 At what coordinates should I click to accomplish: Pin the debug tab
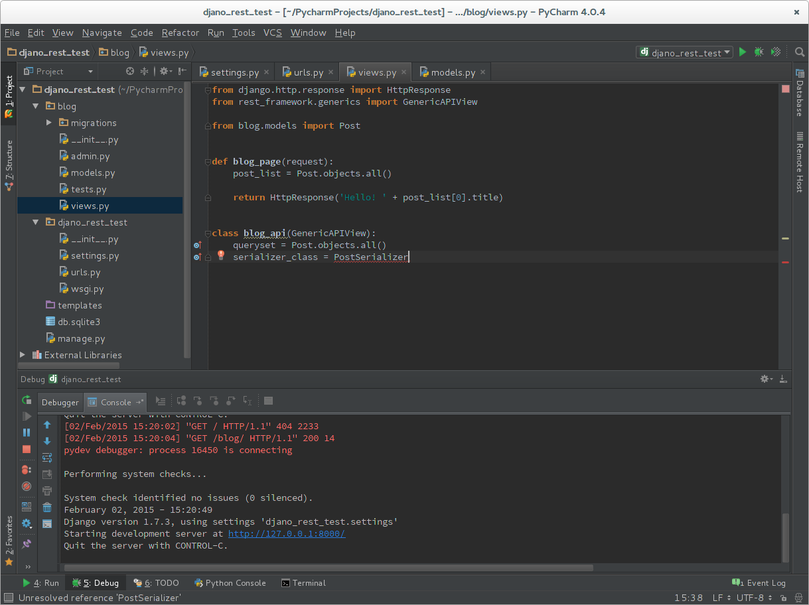pos(26,544)
